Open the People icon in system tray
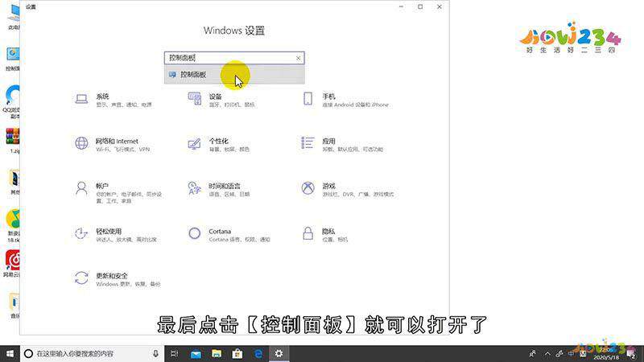 (533, 353)
